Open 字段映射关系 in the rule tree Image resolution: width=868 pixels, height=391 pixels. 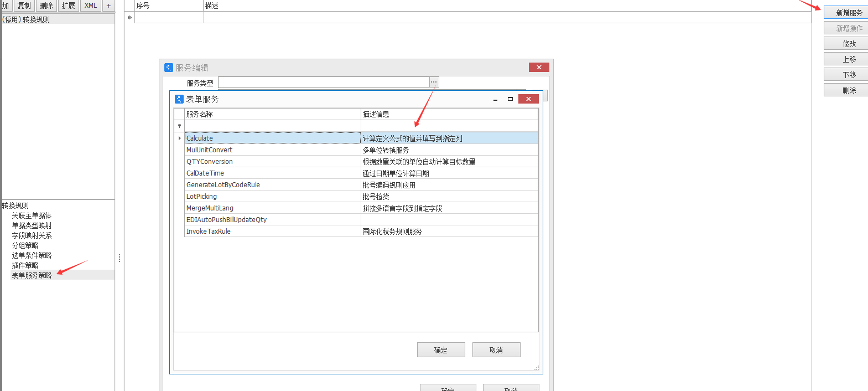[x=32, y=235]
